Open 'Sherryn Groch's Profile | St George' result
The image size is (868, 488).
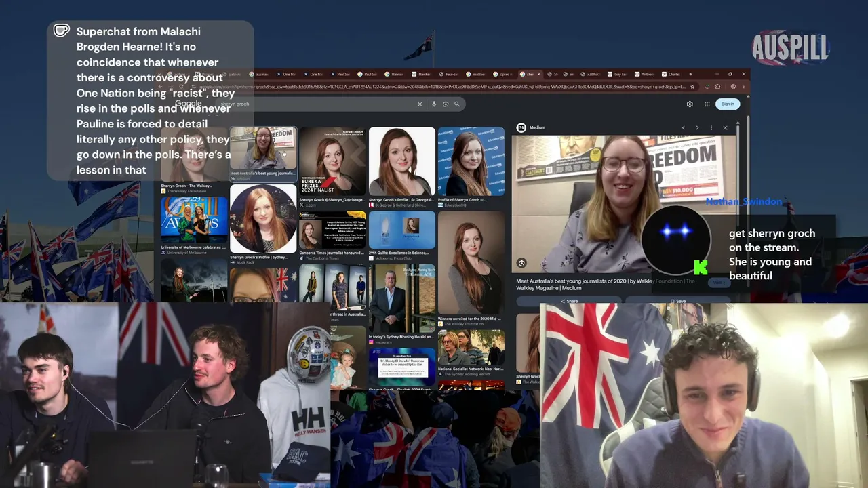click(x=401, y=200)
